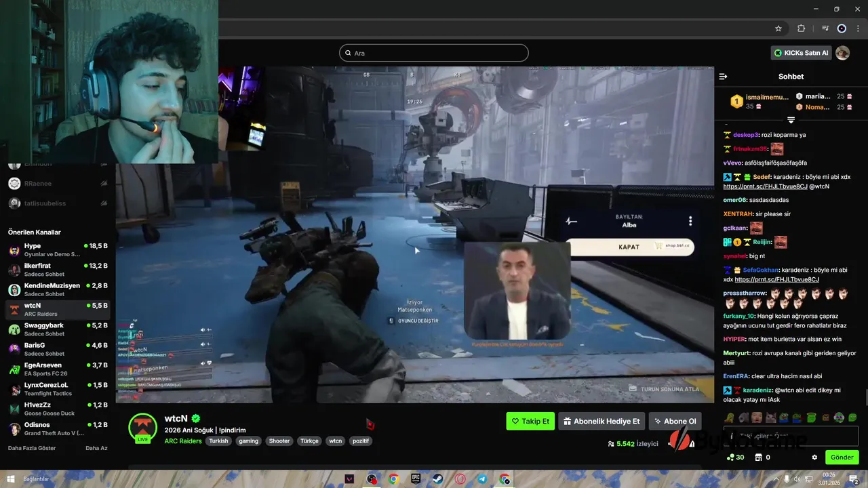Open Hype recommended channel
The height and width of the screenshot is (488, 868).
click(x=58, y=249)
